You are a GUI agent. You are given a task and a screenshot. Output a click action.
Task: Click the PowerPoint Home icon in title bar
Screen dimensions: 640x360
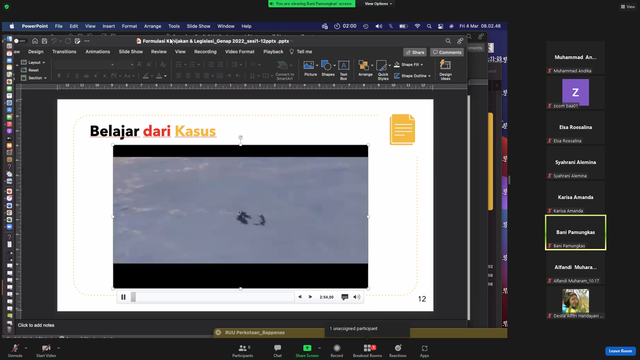tap(35, 41)
